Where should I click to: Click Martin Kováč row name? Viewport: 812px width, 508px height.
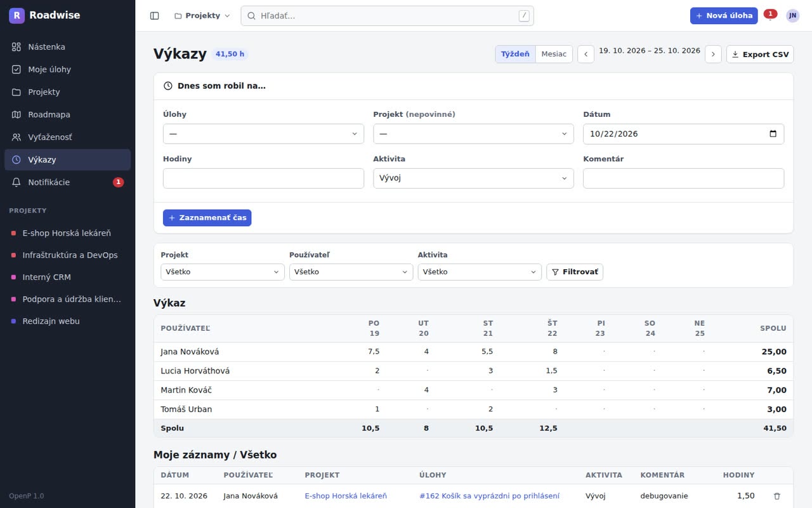[x=186, y=390]
